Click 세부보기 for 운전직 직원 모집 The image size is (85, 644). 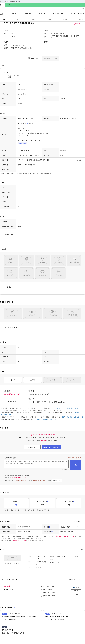(76, 594)
